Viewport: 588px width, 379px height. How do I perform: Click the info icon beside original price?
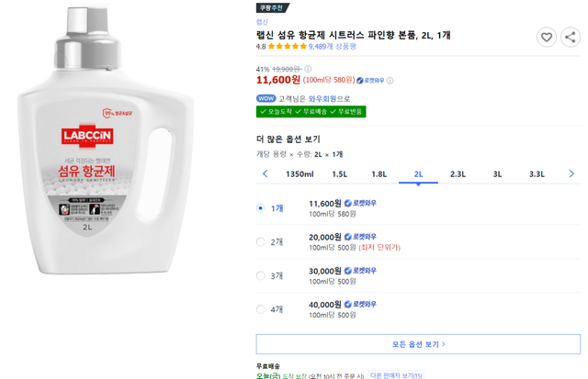pos(307,69)
